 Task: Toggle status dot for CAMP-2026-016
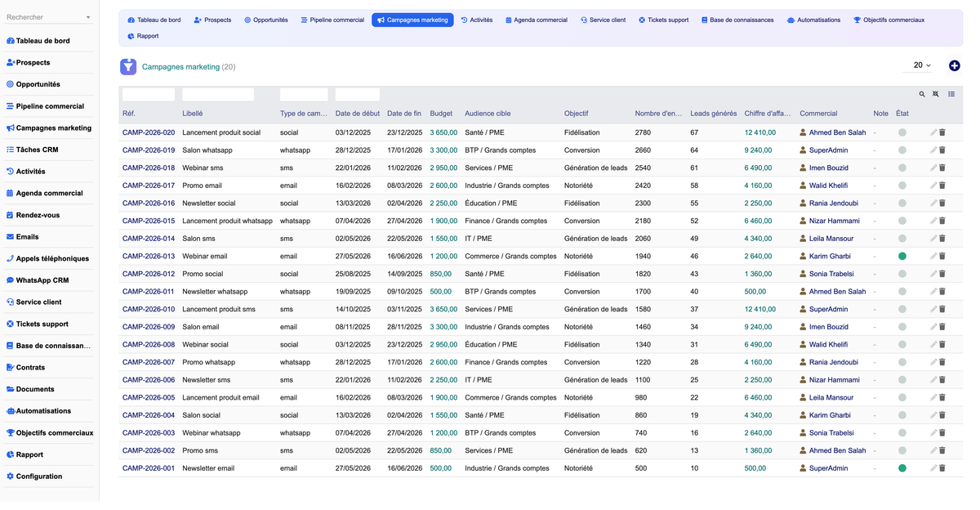click(x=902, y=203)
